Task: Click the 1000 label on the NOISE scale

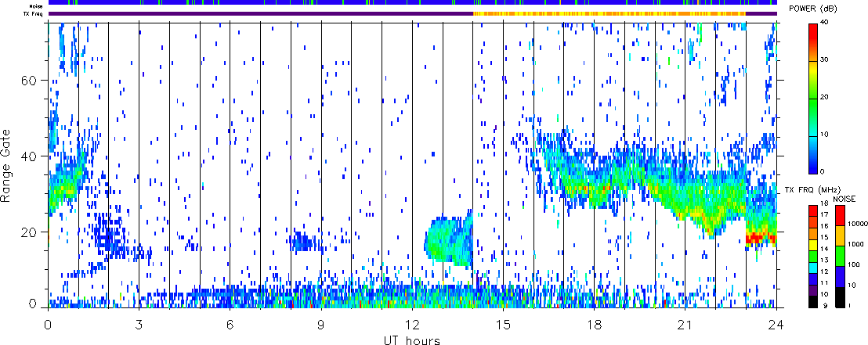Action: click(855, 244)
